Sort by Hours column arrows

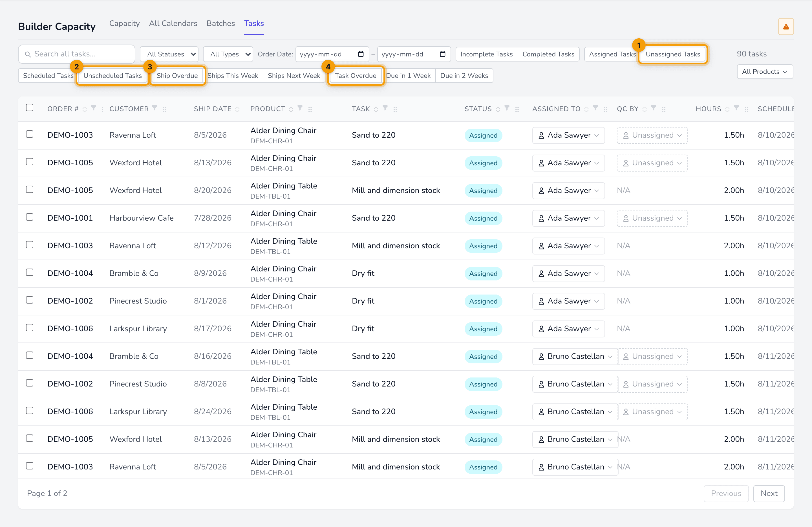tap(727, 109)
